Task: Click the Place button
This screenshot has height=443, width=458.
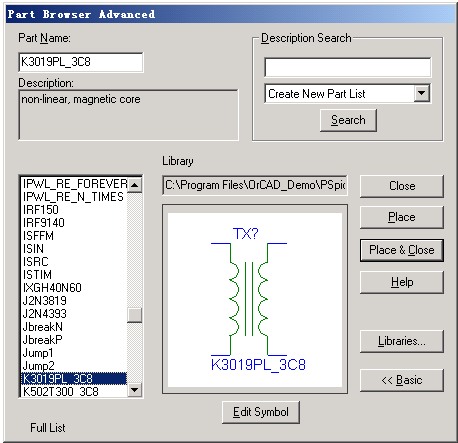Action: pyautogui.click(x=402, y=217)
